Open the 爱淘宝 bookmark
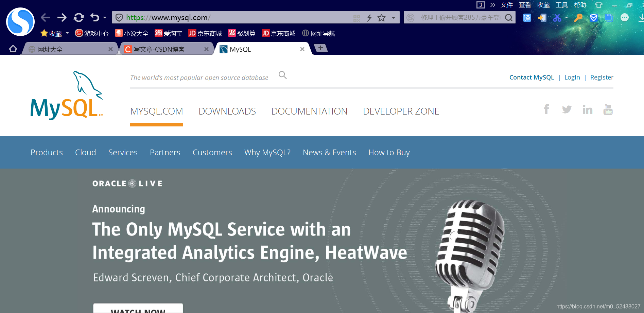The image size is (644, 313). [169, 33]
